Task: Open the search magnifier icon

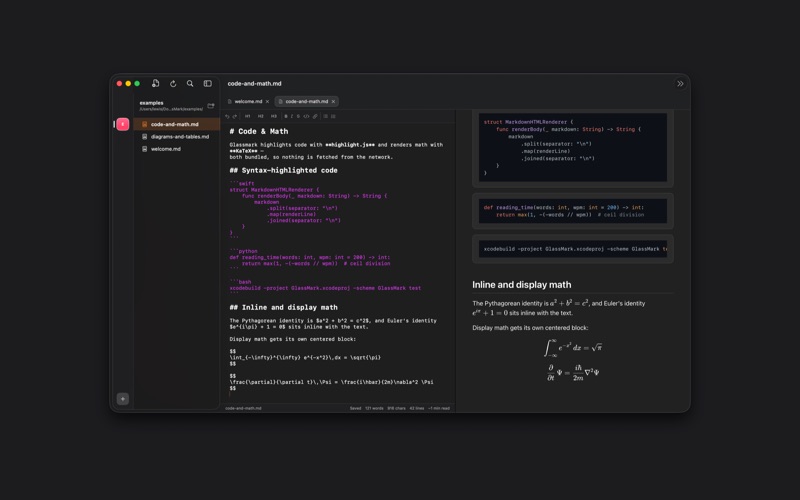Action: (190, 84)
